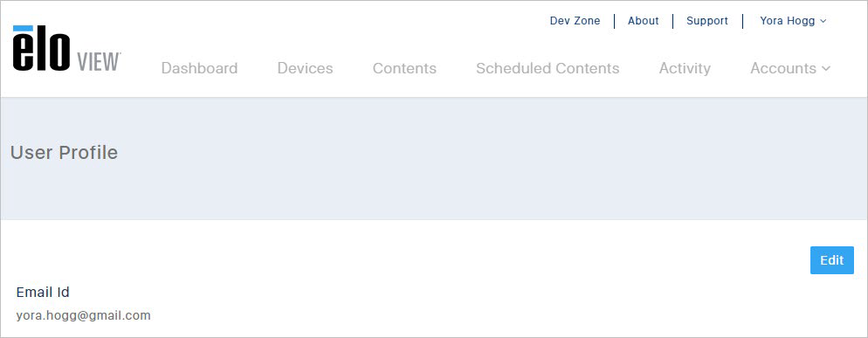The image size is (868, 338).
Task: Open the About link
Action: click(644, 21)
